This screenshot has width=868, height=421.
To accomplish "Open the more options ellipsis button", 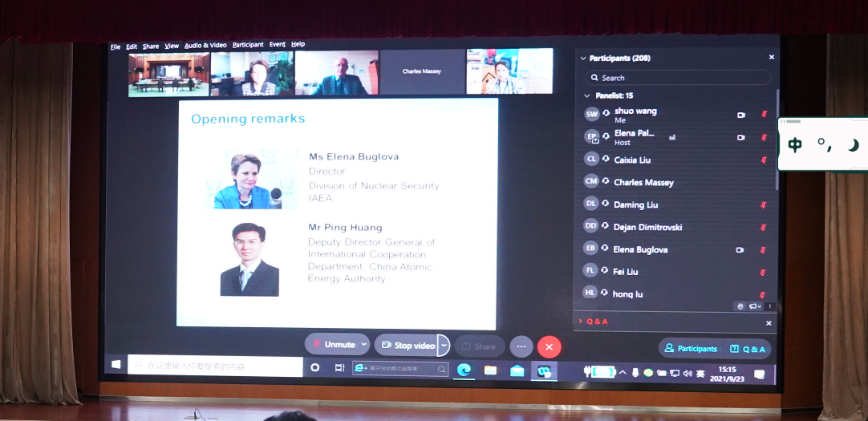I will tap(521, 347).
